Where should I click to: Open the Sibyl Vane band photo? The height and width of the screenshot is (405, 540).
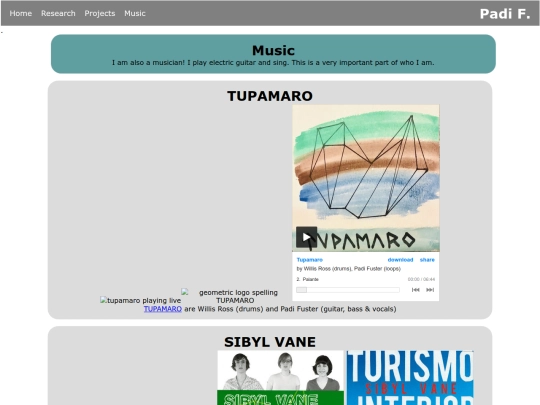(x=280, y=377)
